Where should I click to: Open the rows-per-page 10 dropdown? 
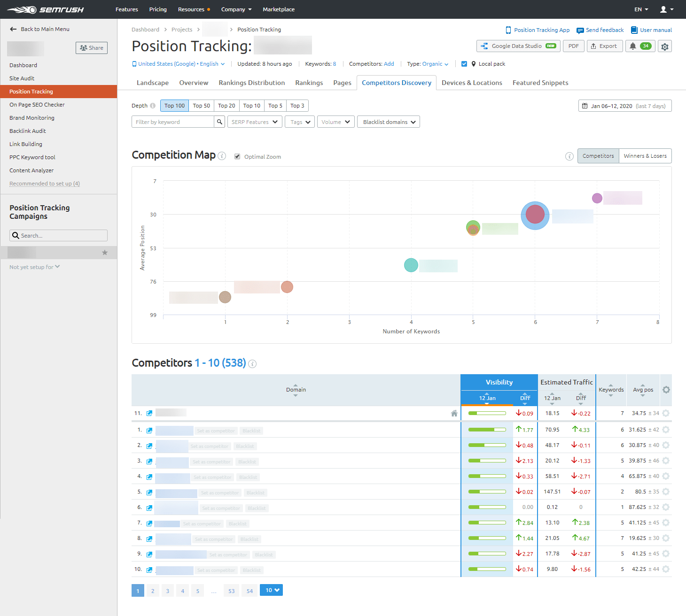[271, 590]
